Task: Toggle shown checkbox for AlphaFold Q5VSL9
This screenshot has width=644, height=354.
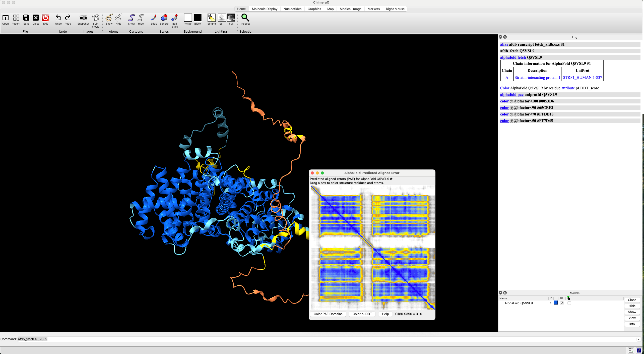Action: [x=562, y=303]
